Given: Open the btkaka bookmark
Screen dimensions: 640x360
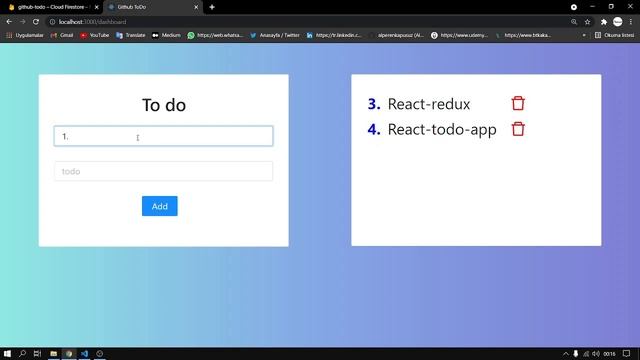Looking at the screenshot, I should pyautogui.click(x=523, y=35).
